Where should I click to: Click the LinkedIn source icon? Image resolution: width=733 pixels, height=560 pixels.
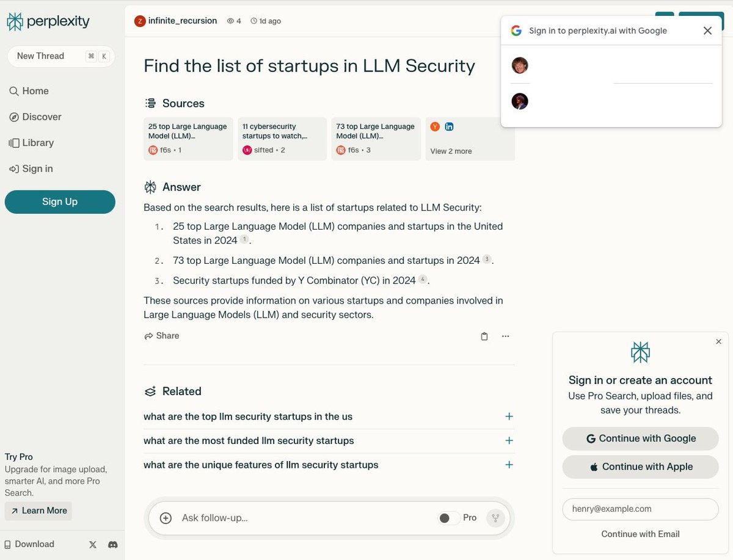[449, 126]
